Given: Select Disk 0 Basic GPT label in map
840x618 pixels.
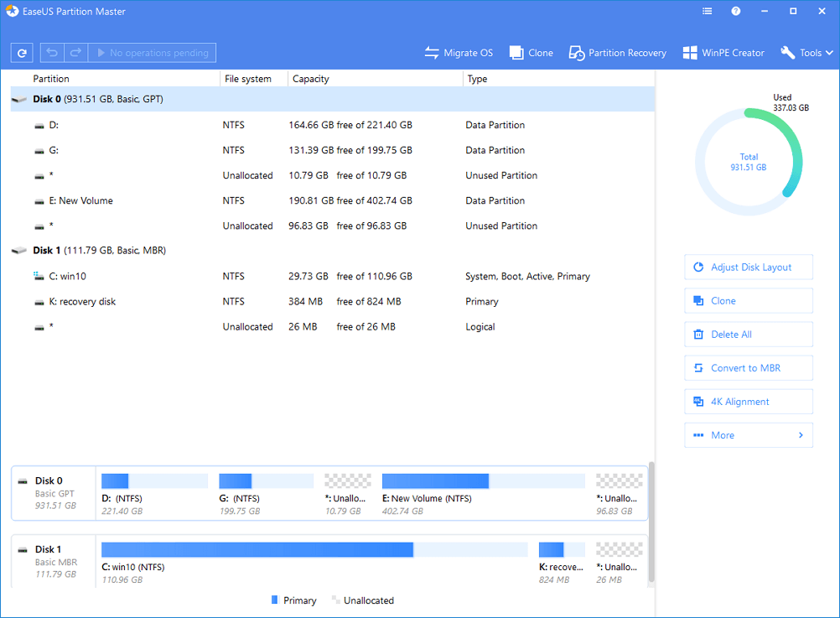Looking at the screenshot, I should [54, 493].
